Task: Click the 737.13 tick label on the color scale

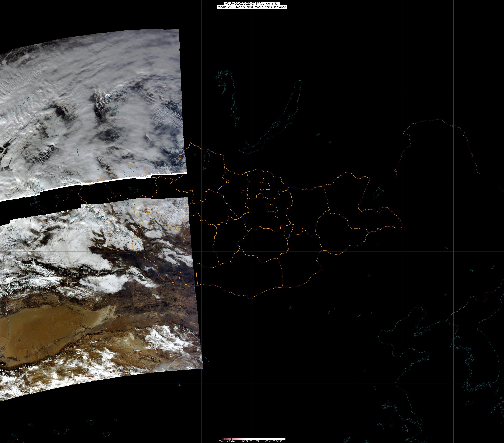Action: coord(279,441)
